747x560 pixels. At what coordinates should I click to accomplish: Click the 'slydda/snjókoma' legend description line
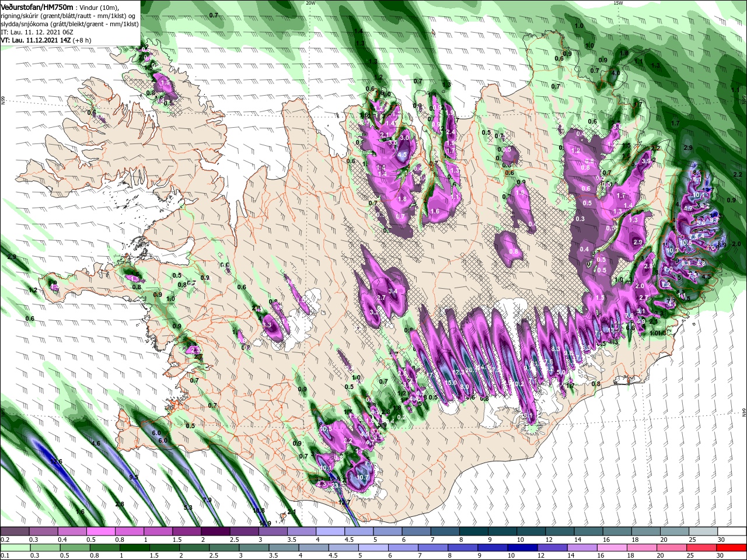[x=69, y=24]
